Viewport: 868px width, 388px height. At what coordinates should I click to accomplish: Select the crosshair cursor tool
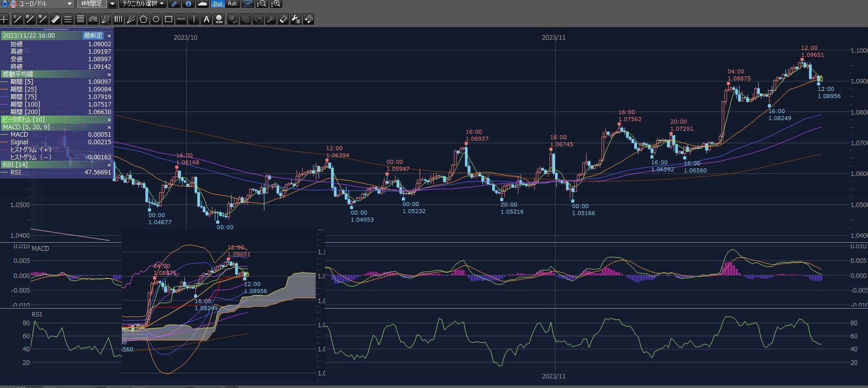[x=5, y=20]
